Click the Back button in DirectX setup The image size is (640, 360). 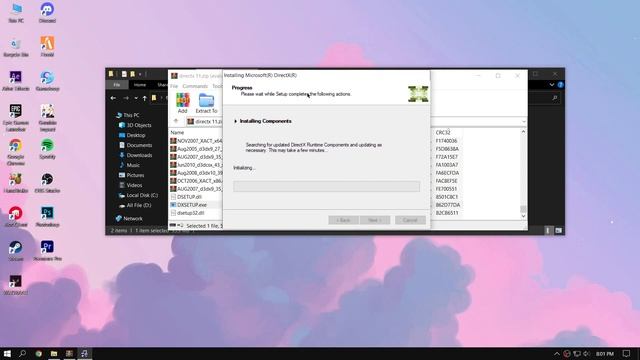[x=343, y=220]
